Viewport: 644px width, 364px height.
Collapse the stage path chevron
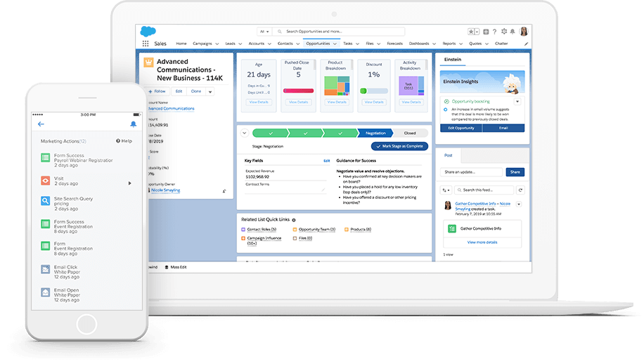245,133
